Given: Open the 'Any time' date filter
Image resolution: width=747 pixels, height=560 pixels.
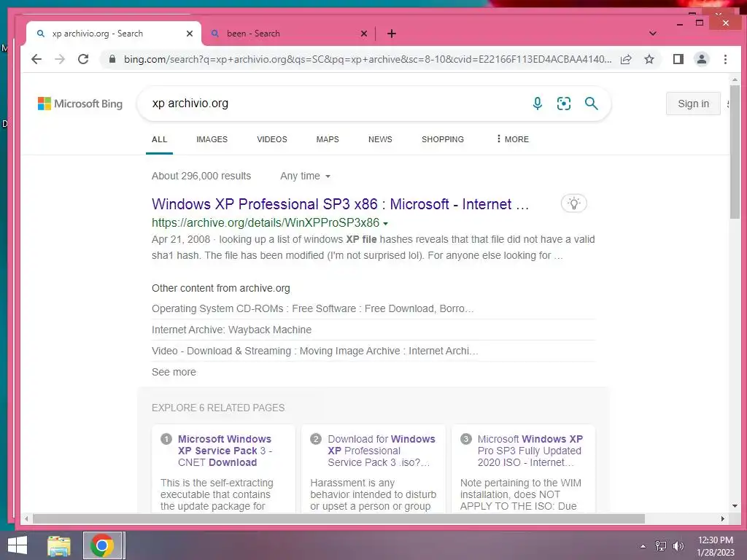Looking at the screenshot, I should click(306, 176).
